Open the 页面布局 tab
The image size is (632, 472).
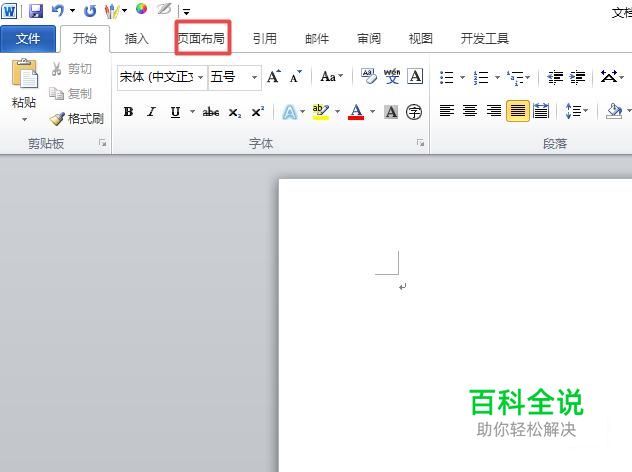pos(202,38)
